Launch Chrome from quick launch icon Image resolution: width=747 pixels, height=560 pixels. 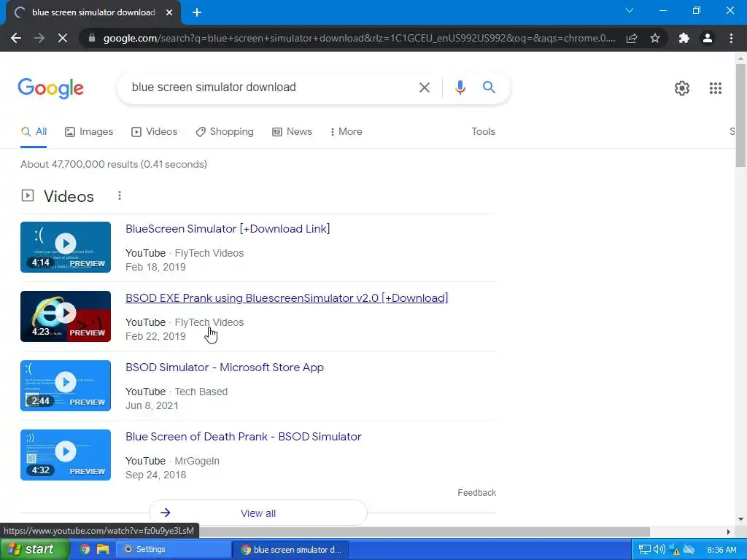tap(85, 550)
